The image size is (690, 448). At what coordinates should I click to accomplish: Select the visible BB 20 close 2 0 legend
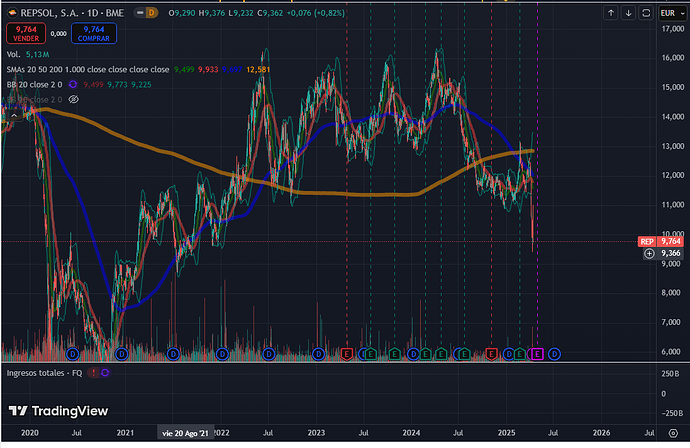[34, 84]
